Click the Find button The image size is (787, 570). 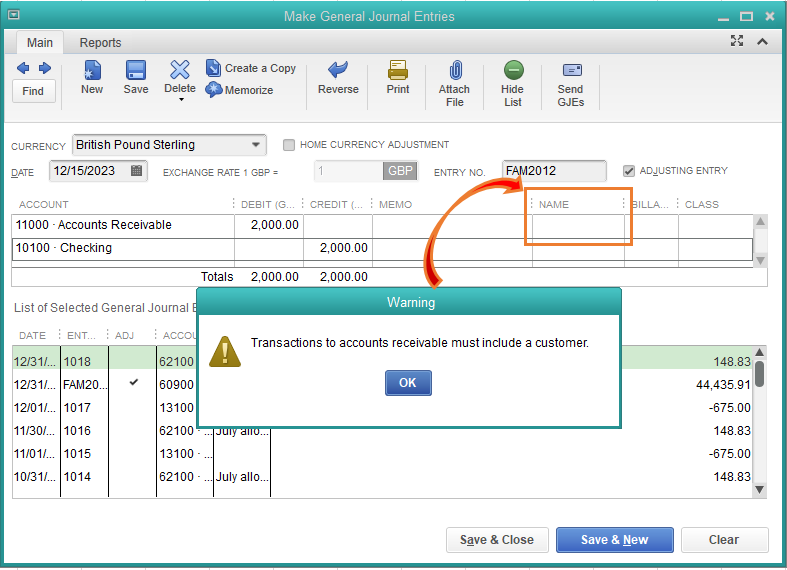click(x=33, y=91)
